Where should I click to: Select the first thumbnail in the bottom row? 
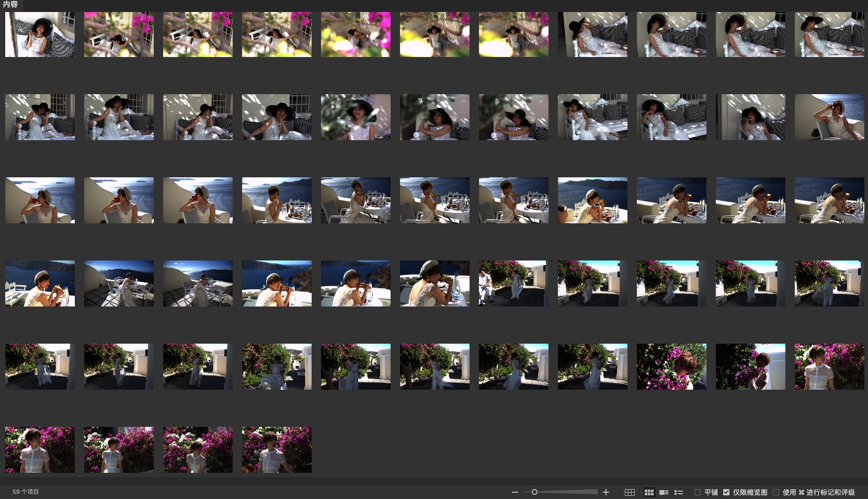tap(40, 450)
